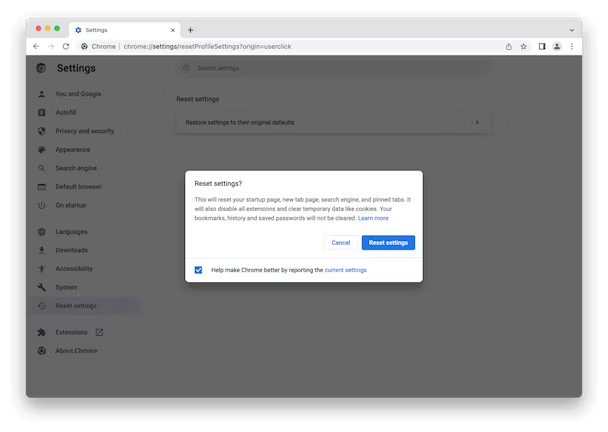Open System settings section
The height and width of the screenshot is (432, 608).
tap(66, 287)
